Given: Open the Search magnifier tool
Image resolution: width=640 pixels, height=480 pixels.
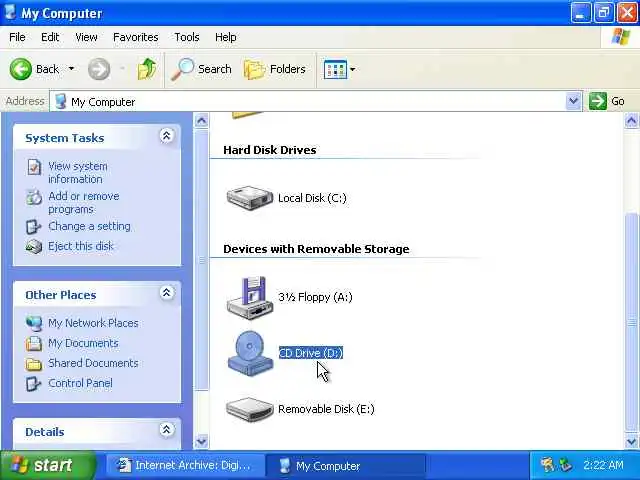Looking at the screenshot, I should click(x=201, y=69).
